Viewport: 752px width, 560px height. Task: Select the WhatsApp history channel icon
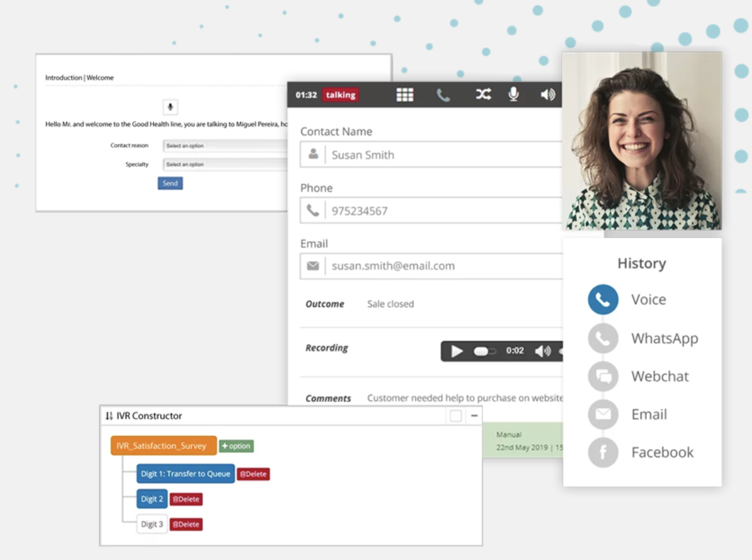(603, 338)
